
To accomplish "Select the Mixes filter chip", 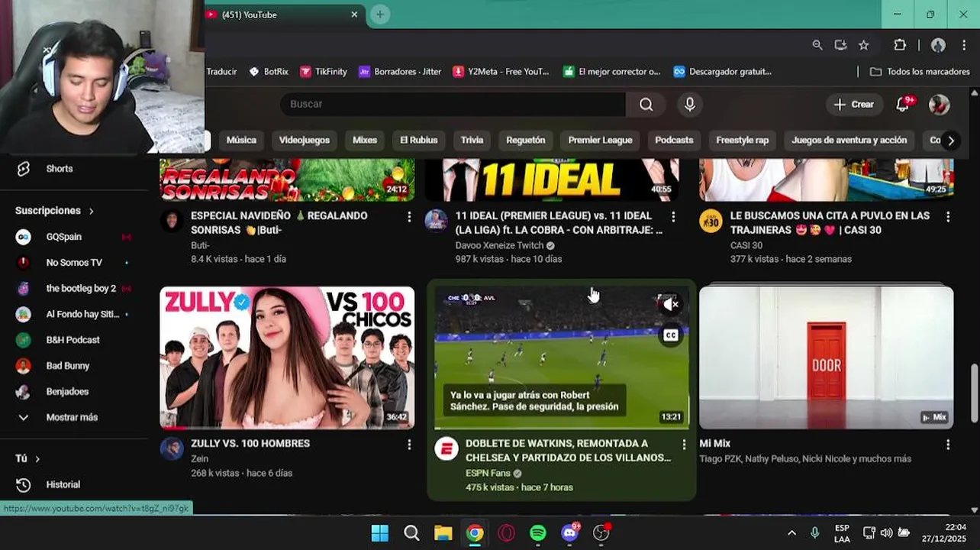I will point(365,141).
